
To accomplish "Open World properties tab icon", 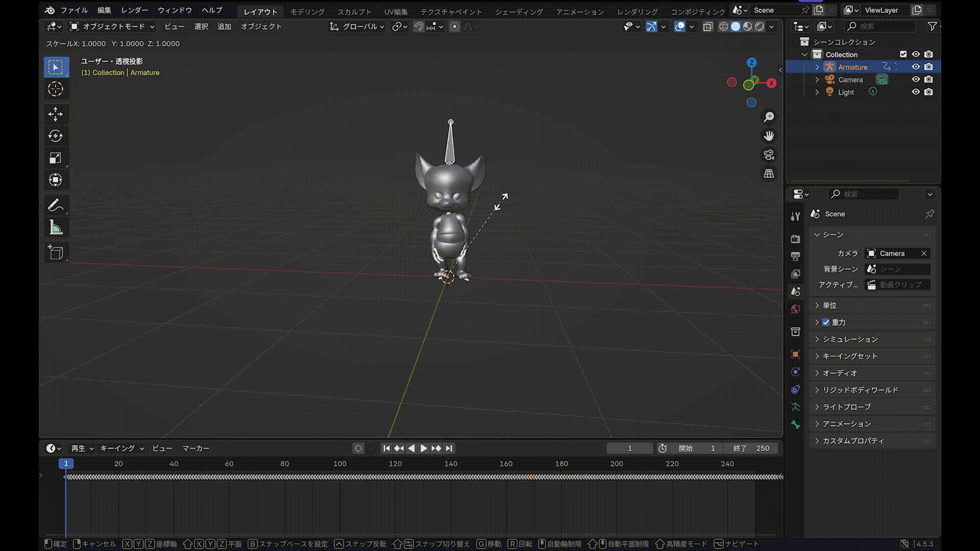I will [795, 309].
